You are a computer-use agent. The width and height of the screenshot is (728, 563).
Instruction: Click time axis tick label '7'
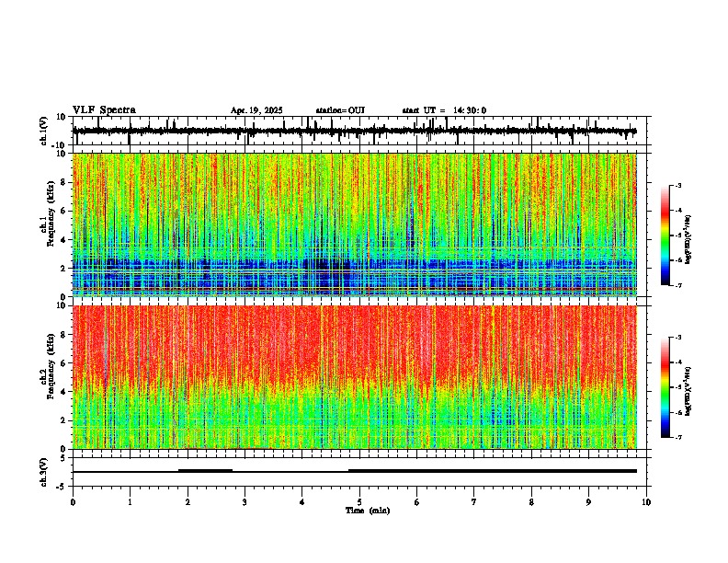pos(474,502)
